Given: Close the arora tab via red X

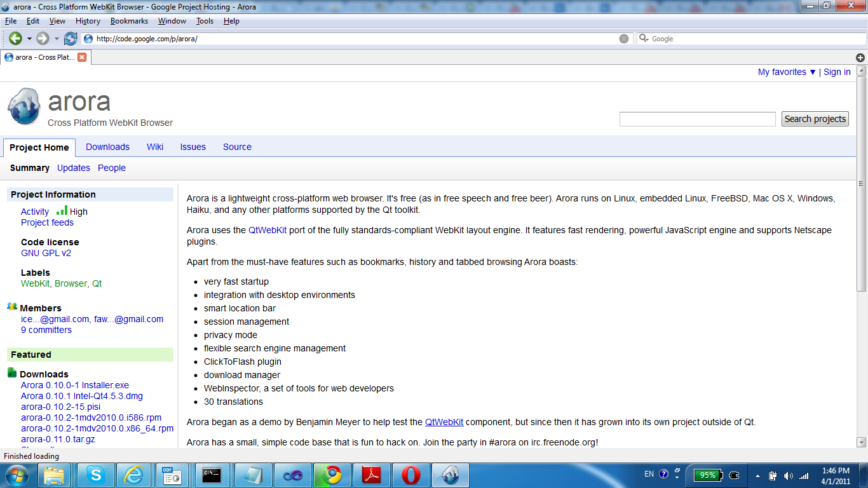Looking at the screenshot, I should [x=82, y=57].
